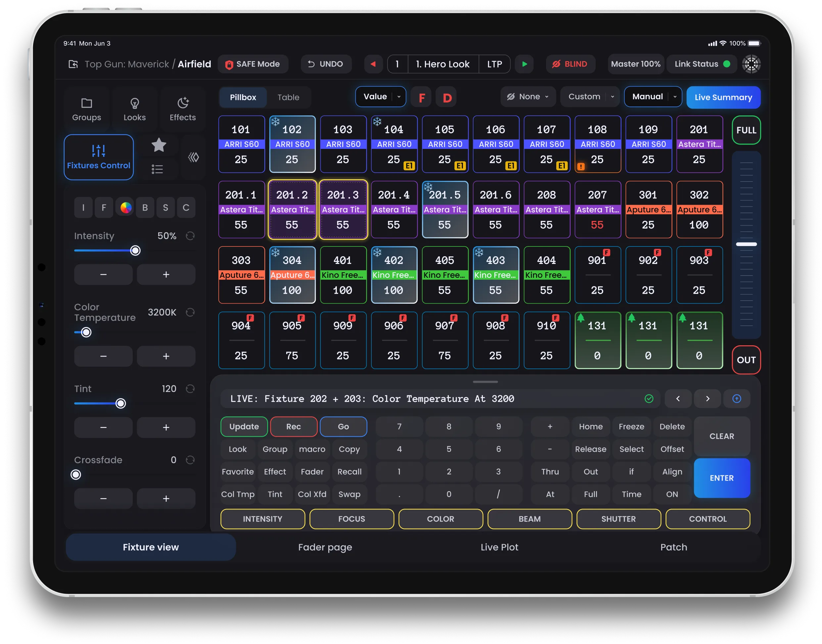Reset Intensity using its circular arrow icon

(190, 236)
